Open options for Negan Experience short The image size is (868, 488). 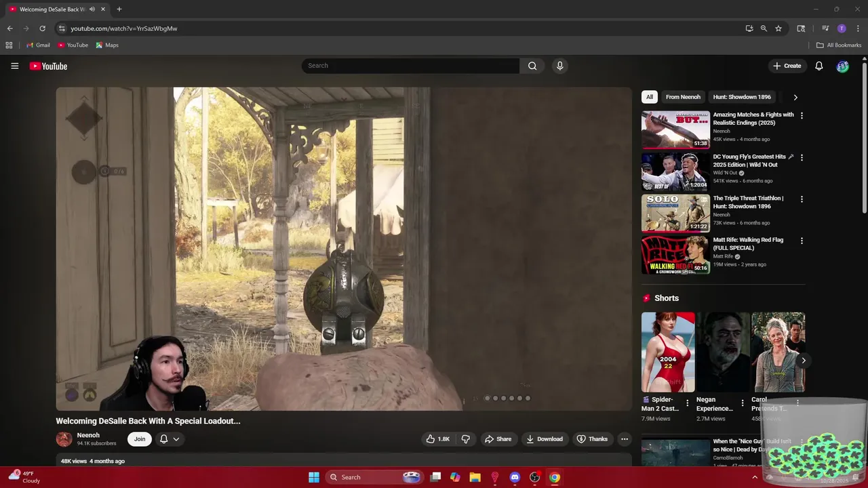point(742,403)
